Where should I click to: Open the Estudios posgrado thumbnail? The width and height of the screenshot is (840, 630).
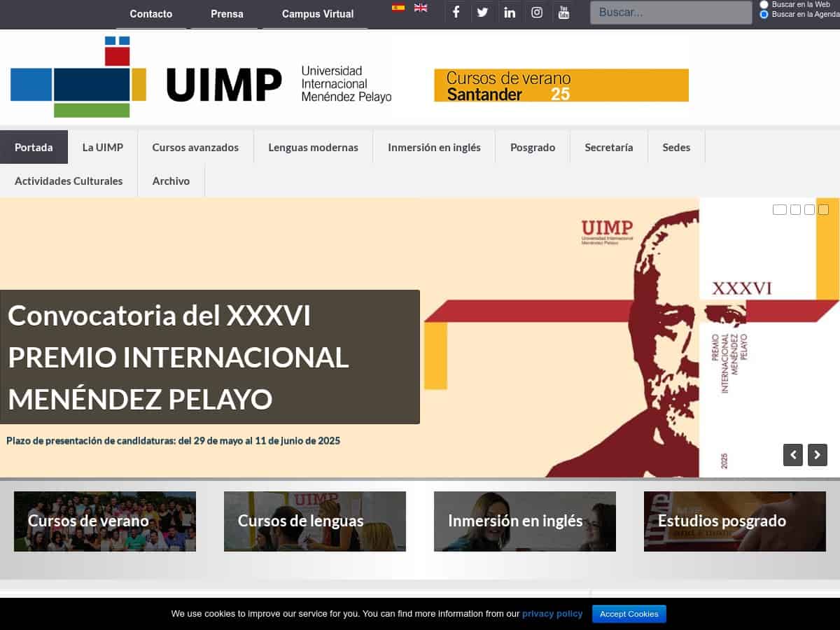735,521
